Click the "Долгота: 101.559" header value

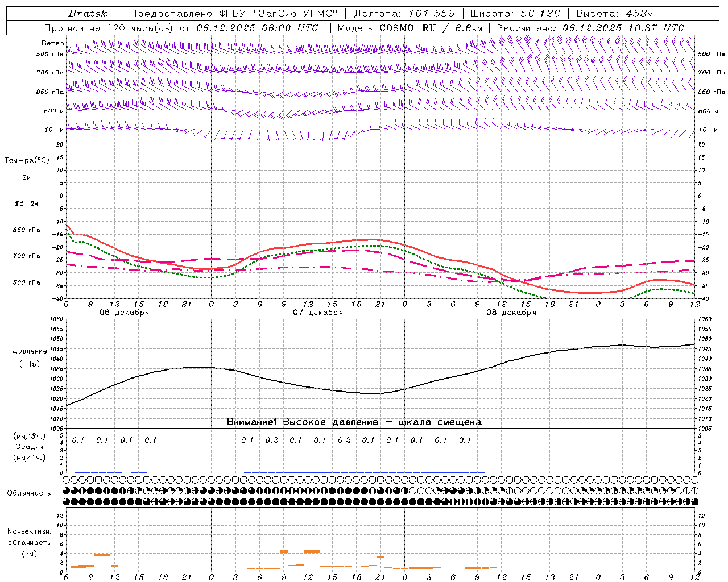[x=404, y=14]
